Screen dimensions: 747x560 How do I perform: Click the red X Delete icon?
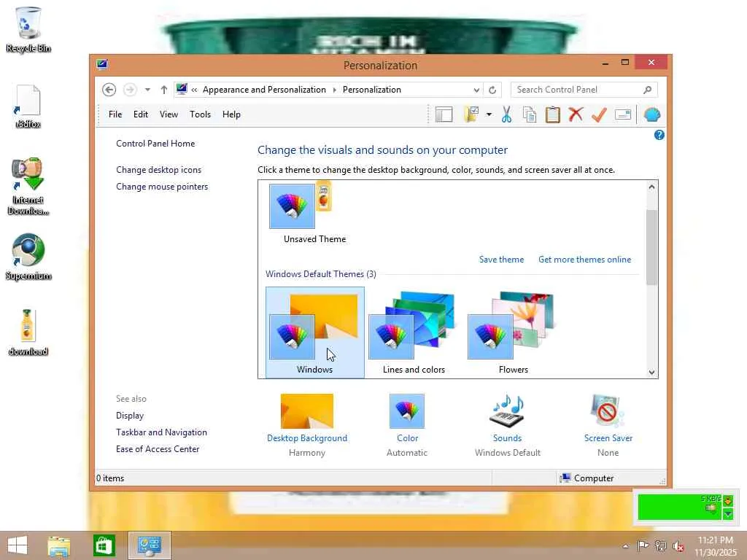pyautogui.click(x=576, y=114)
